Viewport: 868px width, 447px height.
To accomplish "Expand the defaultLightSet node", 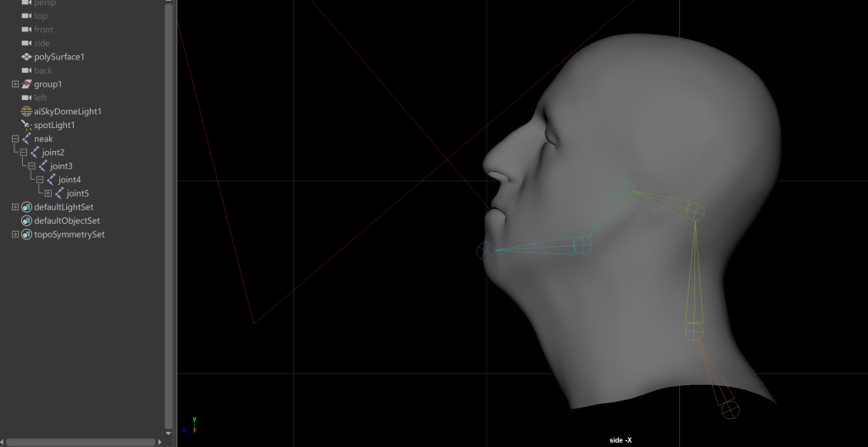I will point(15,207).
